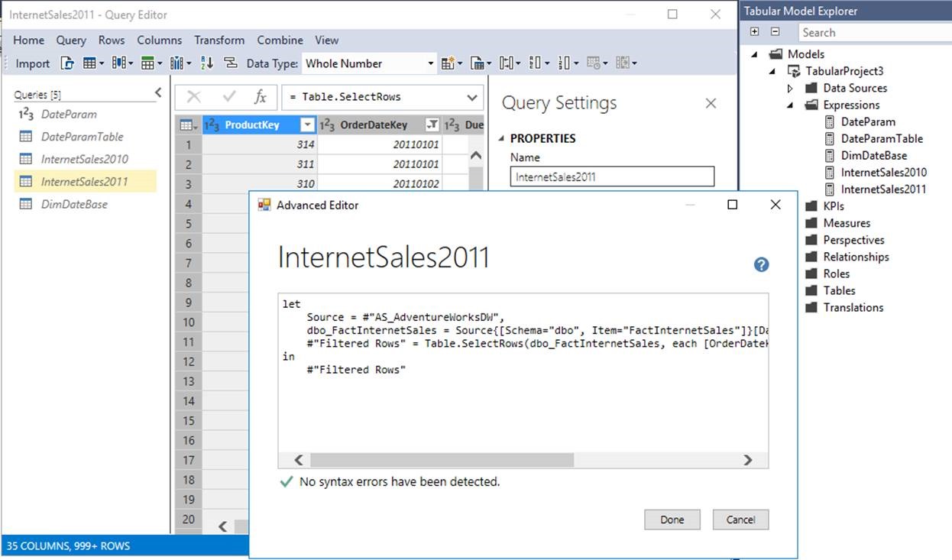This screenshot has height=560, width=952.
Task: Select the DateParamTable query in Queries list
Action: click(86, 137)
